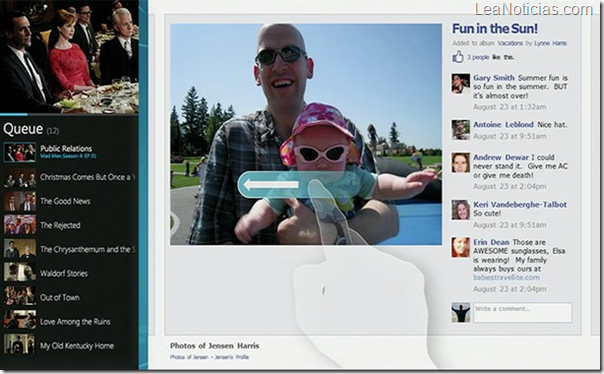
Task: Click your avatar beside the comment box
Action: (x=461, y=312)
